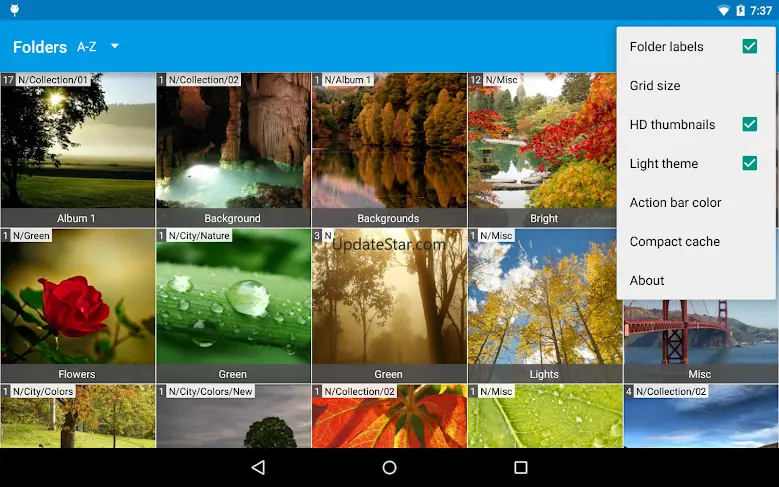Open the park N/City/Colors folder thumbnail
The image size is (779, 487).
coord(78,416)
